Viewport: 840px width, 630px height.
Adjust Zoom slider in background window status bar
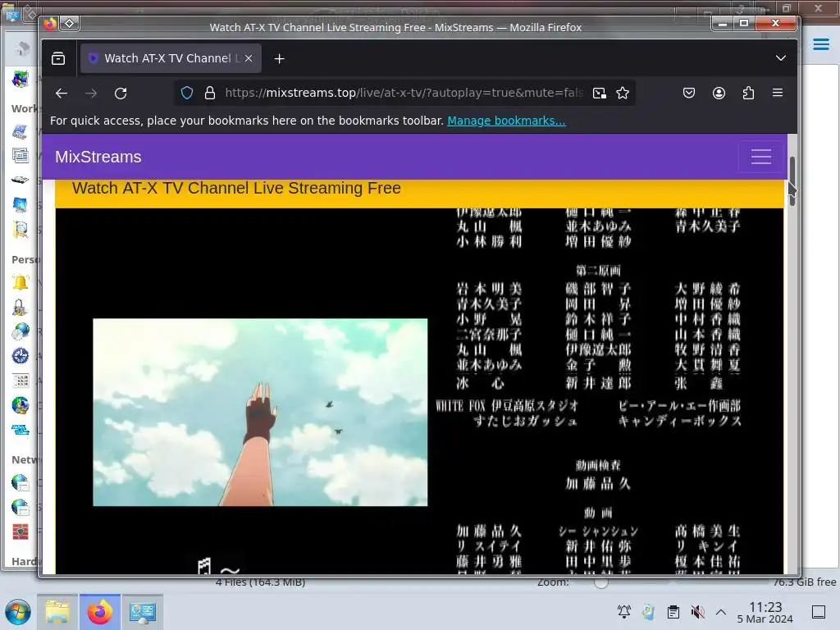coord(601,583)
